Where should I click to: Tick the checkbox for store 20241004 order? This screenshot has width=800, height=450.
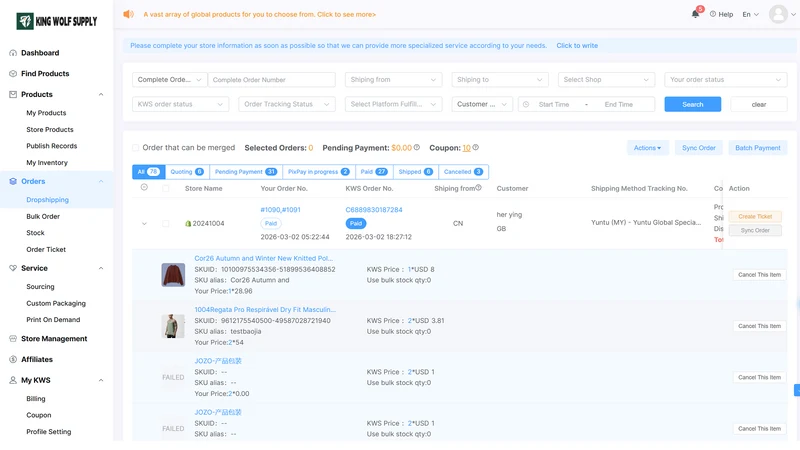(166, 223)
